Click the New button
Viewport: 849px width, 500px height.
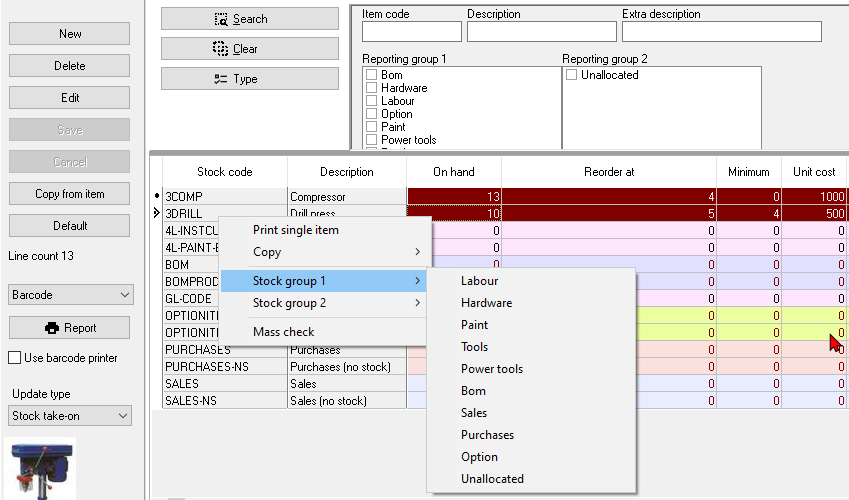click(x=69, y=34)
